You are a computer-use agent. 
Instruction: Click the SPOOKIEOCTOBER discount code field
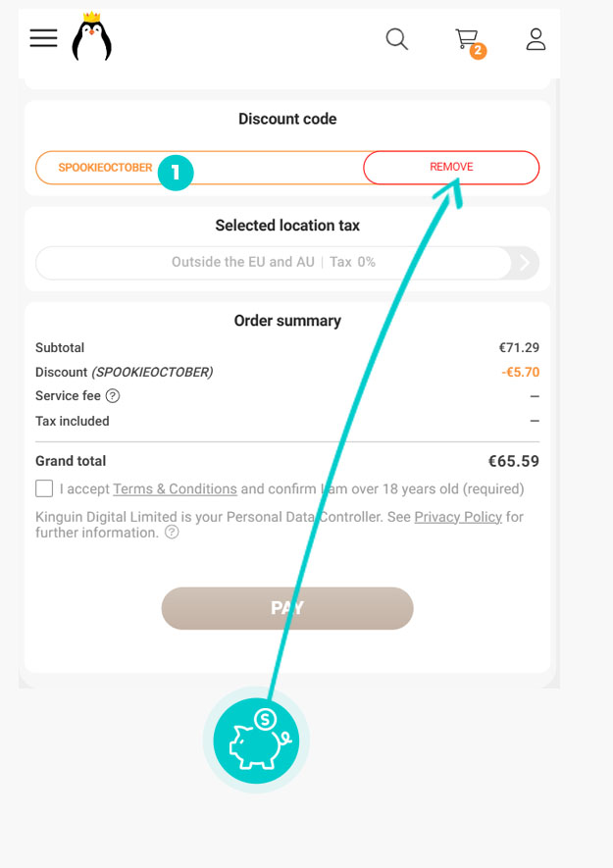click(105, 168)
